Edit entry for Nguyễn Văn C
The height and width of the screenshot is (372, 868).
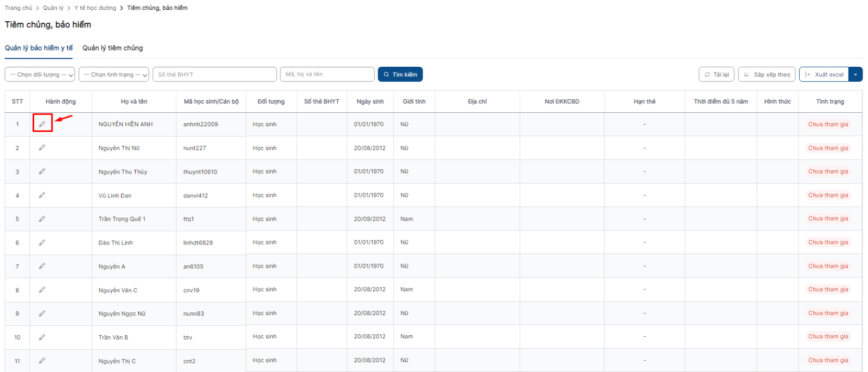click(x=42, y=290)
